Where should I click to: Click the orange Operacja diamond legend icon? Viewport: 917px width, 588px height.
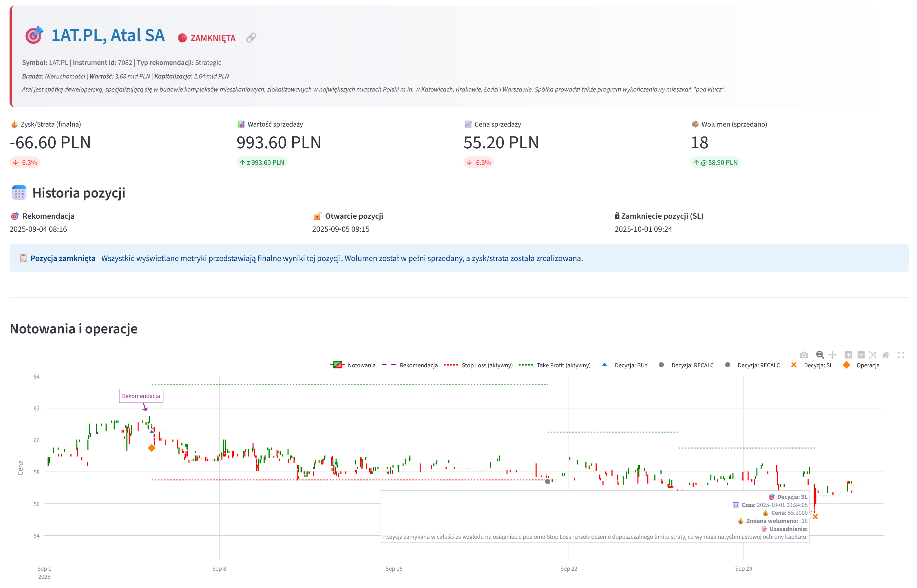[846, 365]
